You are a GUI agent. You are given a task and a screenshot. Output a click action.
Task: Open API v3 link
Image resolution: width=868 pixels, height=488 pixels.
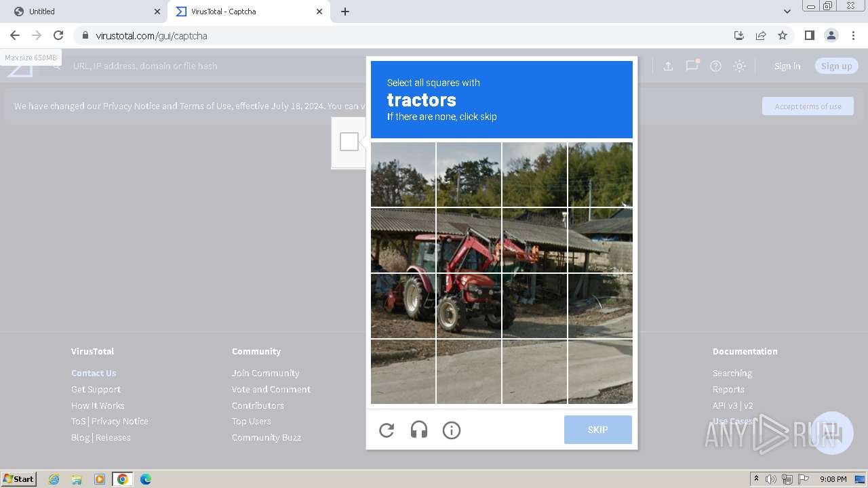tap(725, 405)
